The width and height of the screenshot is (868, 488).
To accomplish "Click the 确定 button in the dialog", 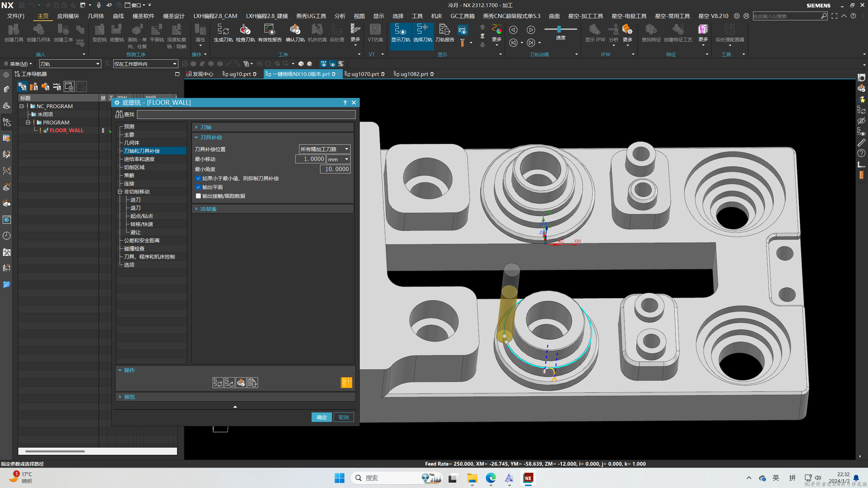I will tap(321, 417).
